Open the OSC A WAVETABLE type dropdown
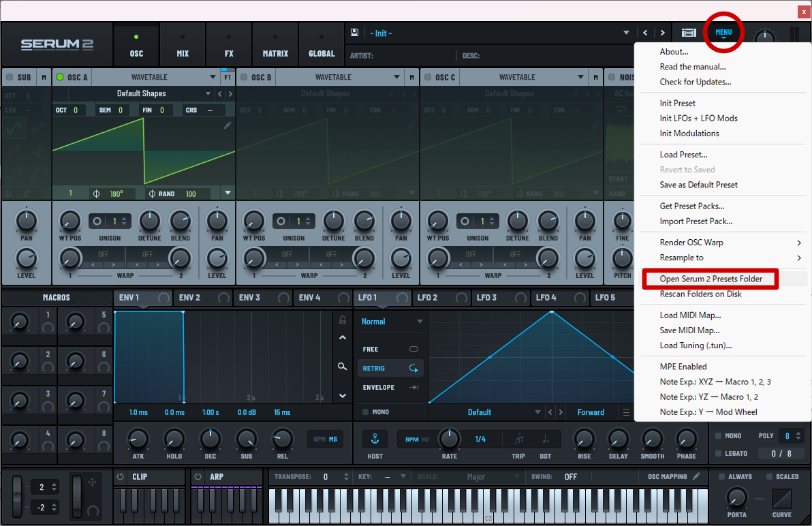This screenshot has width=812, height=526. pyautogui.click(x=155, y=77)
